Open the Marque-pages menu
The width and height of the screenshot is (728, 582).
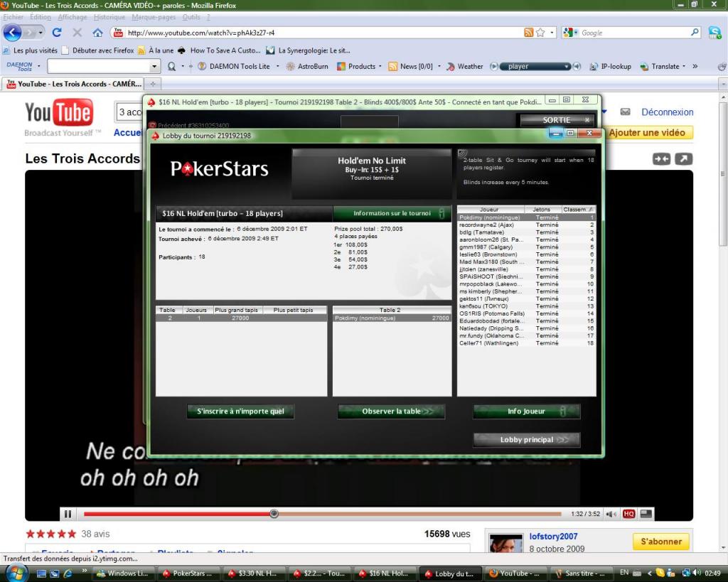[154, 17]
